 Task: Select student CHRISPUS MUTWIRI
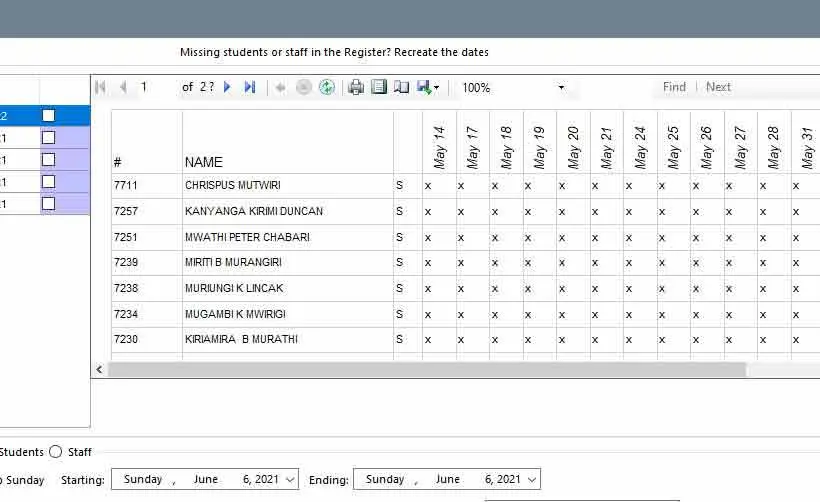[233, 185]
